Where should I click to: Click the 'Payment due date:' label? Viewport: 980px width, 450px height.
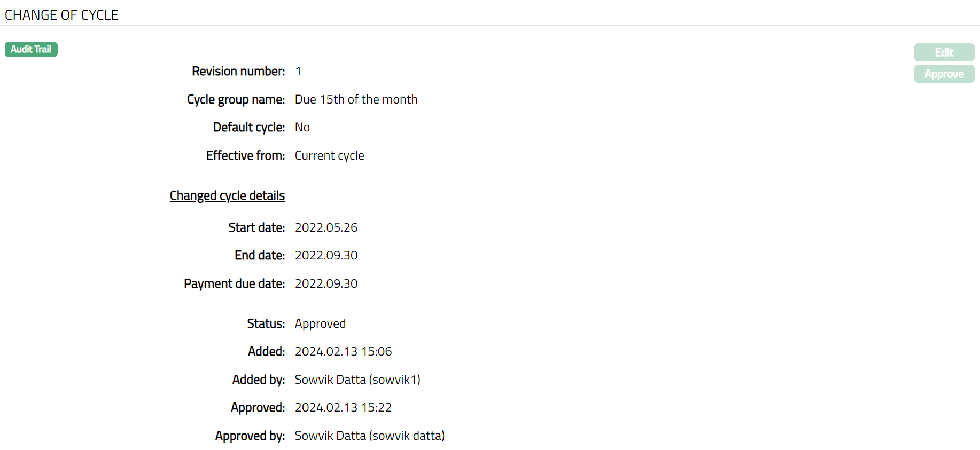coord(234,284)
